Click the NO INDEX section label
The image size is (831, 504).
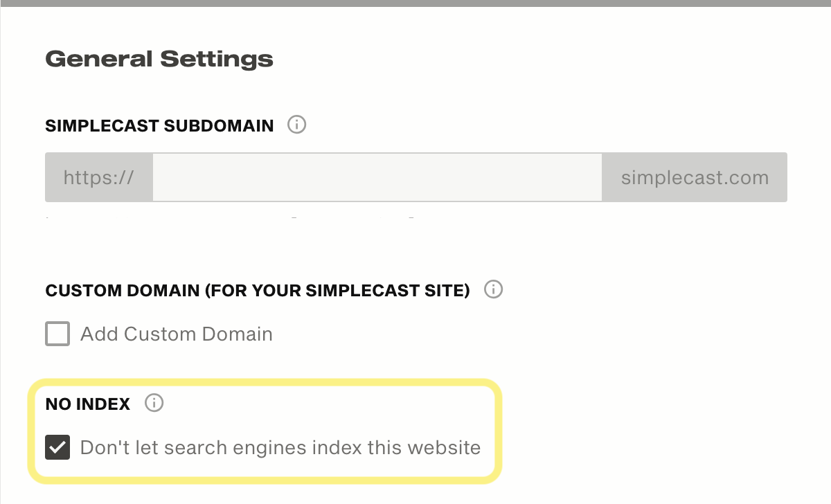pos(88,404)
